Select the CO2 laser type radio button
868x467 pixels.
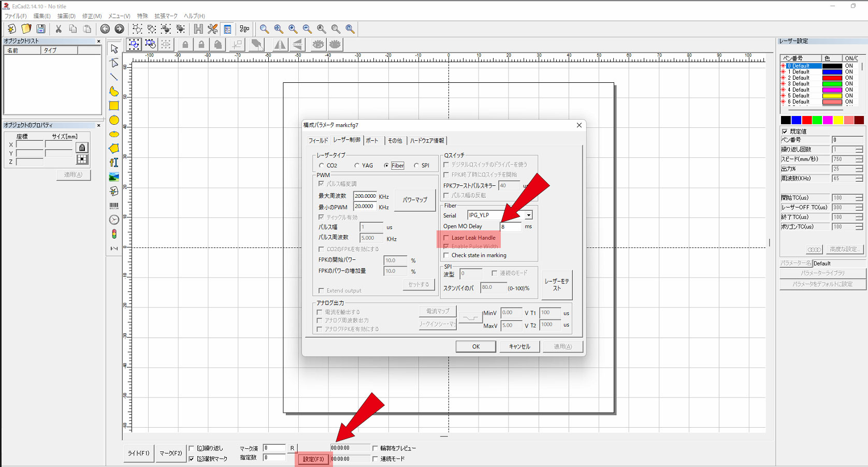click(322, 166)
